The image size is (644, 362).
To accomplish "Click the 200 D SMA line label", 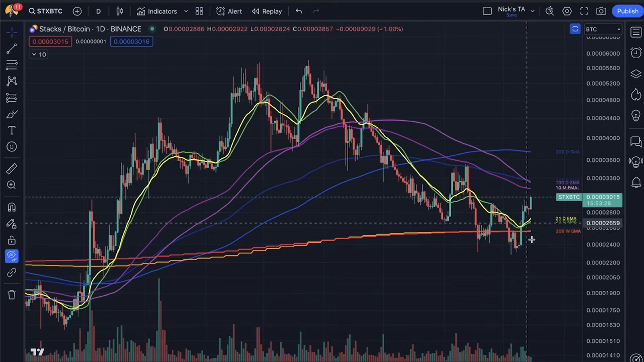I will 568,152.
